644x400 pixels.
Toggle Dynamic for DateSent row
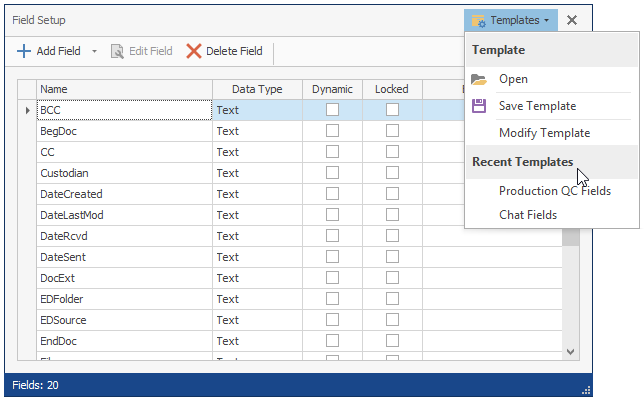332,257
